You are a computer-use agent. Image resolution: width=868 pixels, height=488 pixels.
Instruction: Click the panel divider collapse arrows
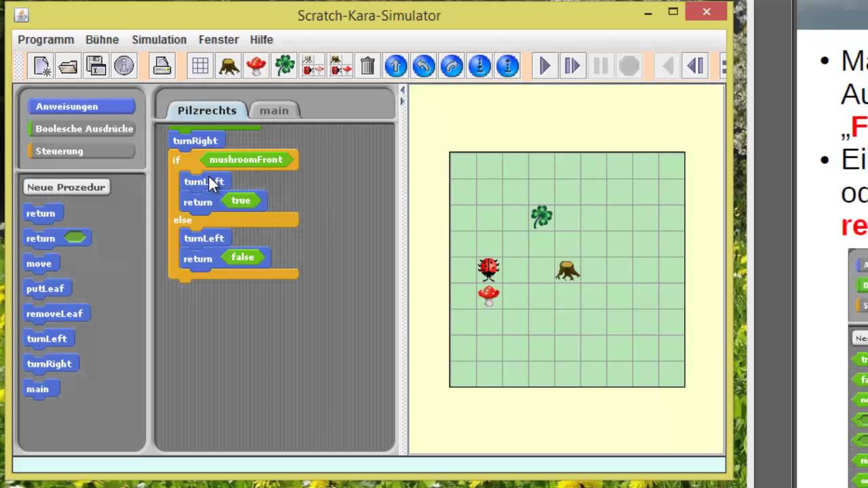[x=402, y=96]
